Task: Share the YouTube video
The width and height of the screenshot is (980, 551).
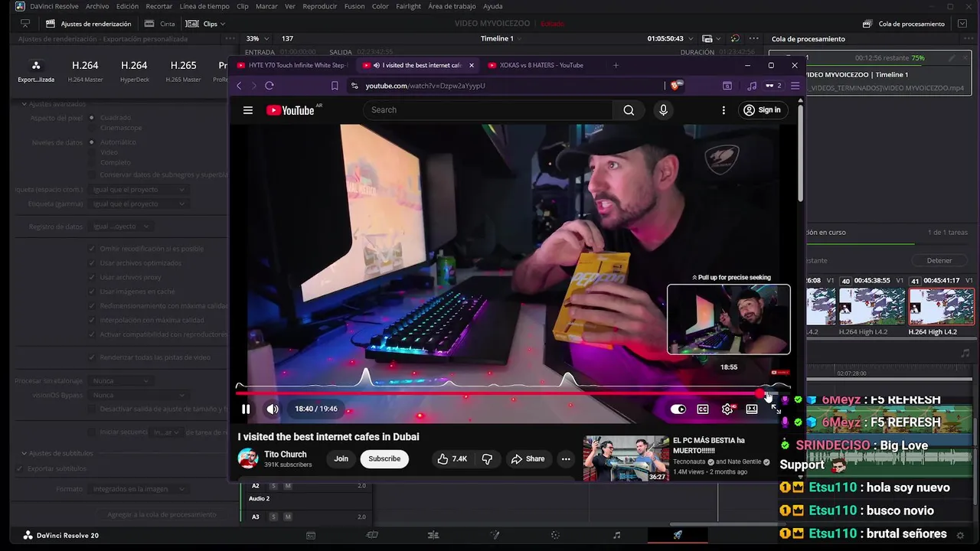Action: click(528, 458)
